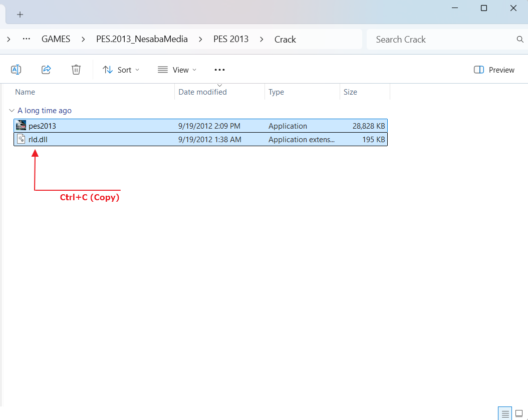Open the See more three-dot menu
This screenshot has width=528, height=420.
(x=219, y=70)
